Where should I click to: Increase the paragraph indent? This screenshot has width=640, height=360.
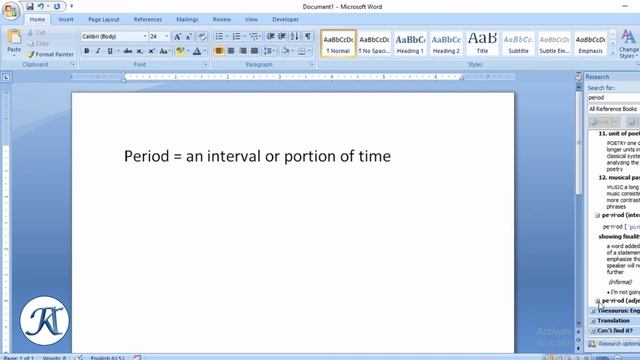pos(282,36)
